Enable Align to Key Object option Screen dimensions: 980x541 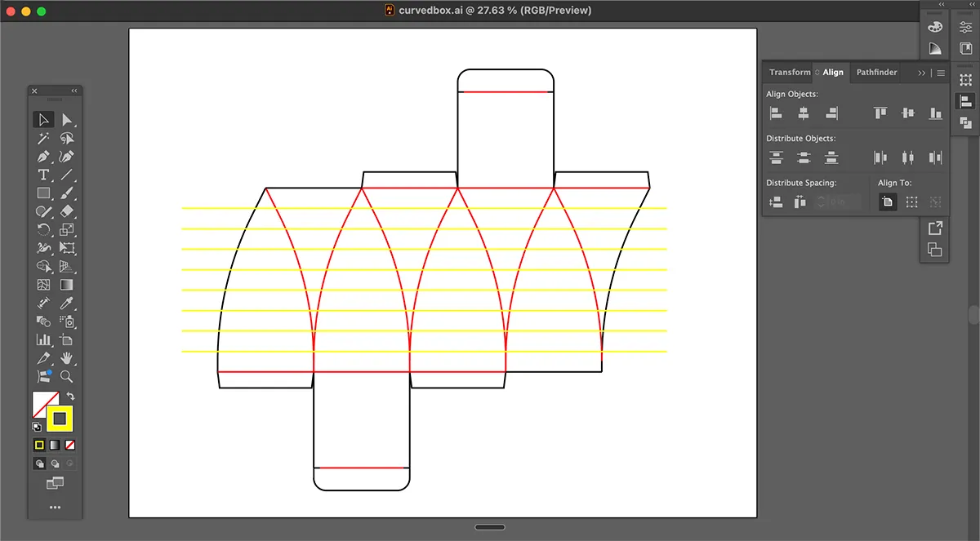(935, 202)
